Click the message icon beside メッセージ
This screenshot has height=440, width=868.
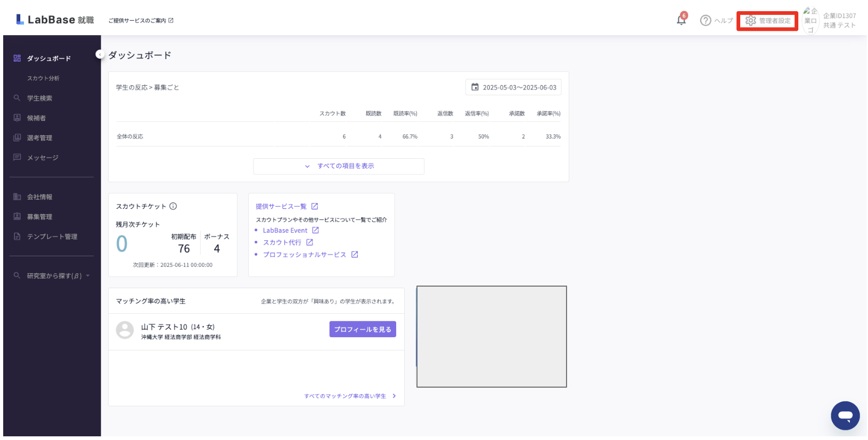(17, 157)
